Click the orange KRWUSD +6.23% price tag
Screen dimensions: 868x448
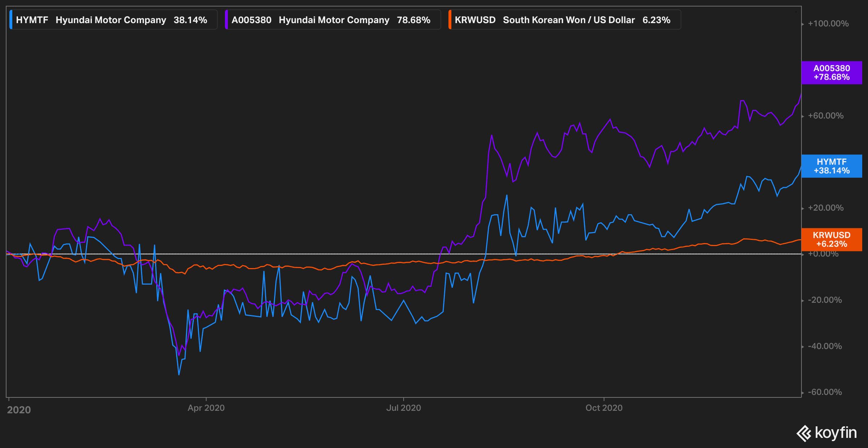click(831, 240)
